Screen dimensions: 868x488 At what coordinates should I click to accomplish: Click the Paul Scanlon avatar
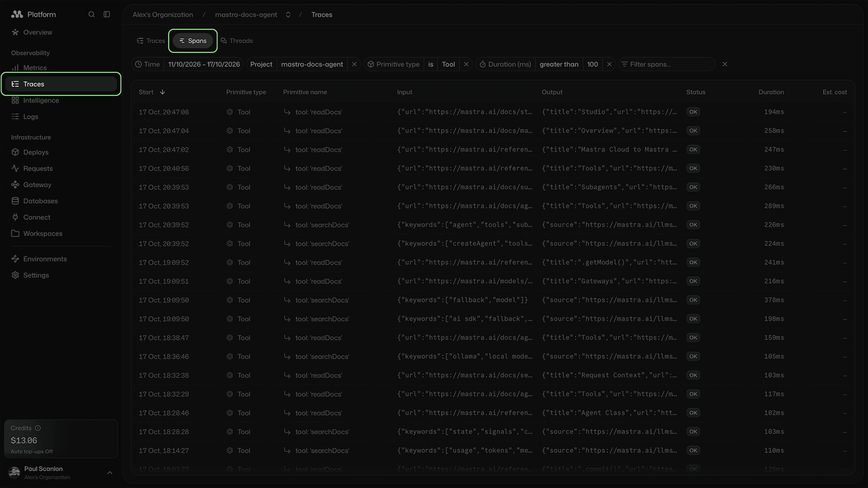point(14,473)
